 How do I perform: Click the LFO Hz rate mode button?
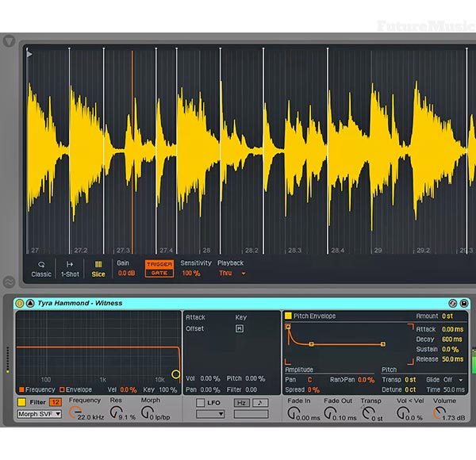(242, 403)
